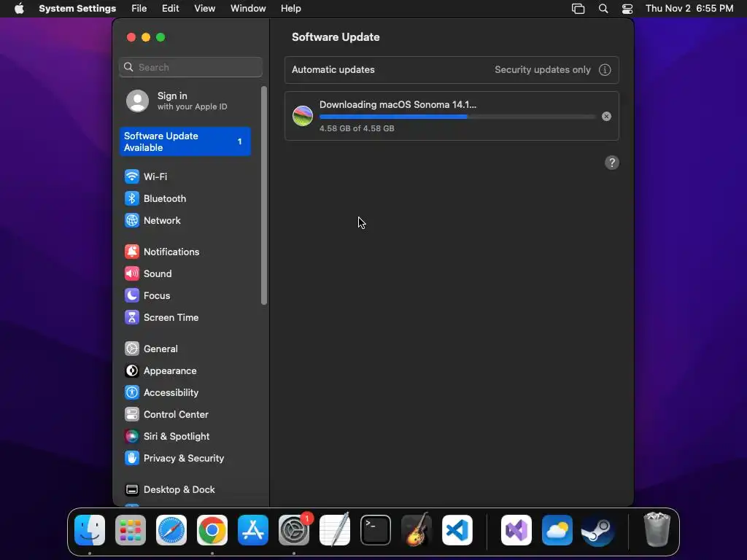Open Trash from the Dock
747x560 pixels.
click(x=657, y=529)
